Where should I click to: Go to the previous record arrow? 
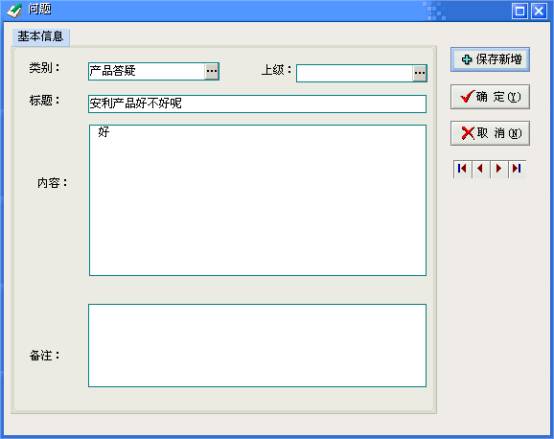coord(481,169)
